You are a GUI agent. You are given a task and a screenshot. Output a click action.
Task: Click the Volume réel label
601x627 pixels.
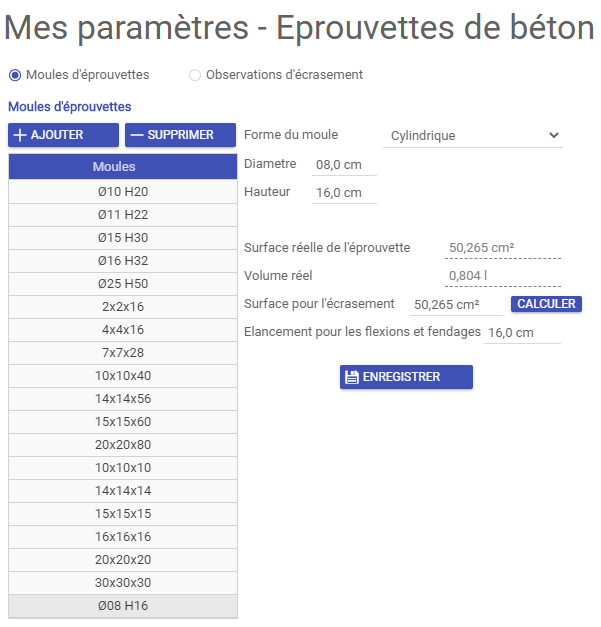pos(278,276)
